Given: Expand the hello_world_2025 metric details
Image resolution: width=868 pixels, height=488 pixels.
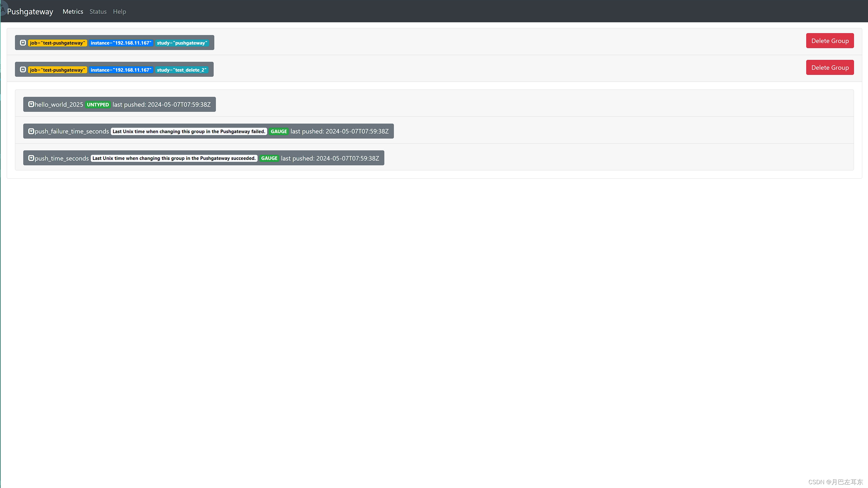Looking at the screenshot, I should 31,104.
